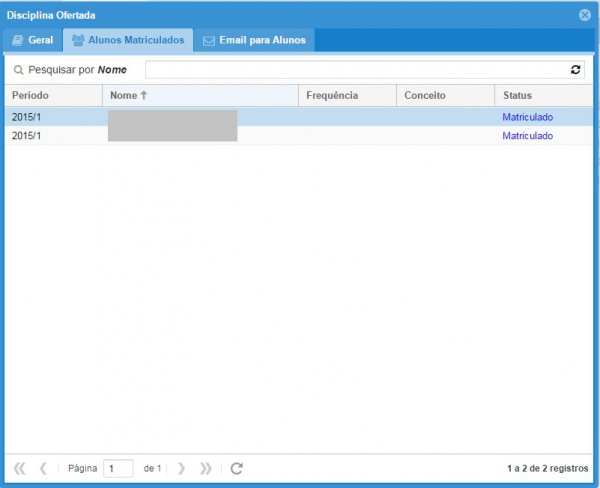Click the refresh icon in search field

(575, 70)
